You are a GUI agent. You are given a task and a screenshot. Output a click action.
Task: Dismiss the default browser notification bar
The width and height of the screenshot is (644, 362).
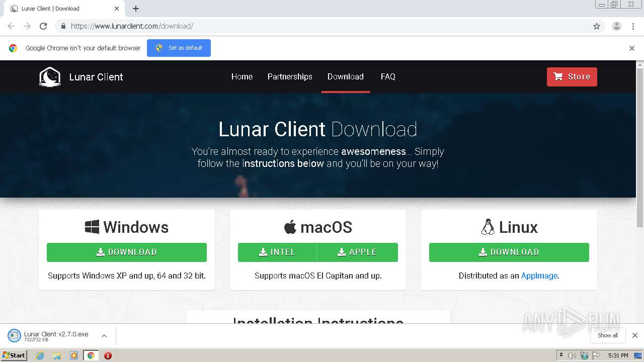click(632, 48)
